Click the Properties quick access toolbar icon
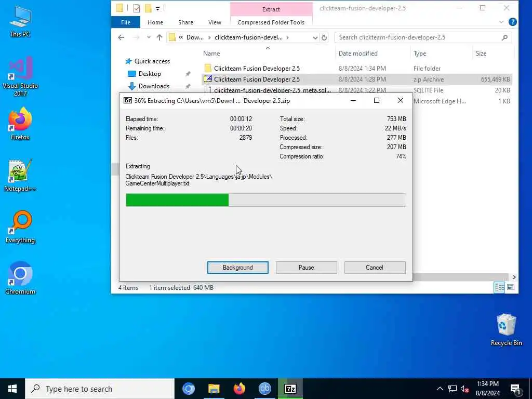Image resolution: width=532 pixels, height=399 pixels. [137, 8]
